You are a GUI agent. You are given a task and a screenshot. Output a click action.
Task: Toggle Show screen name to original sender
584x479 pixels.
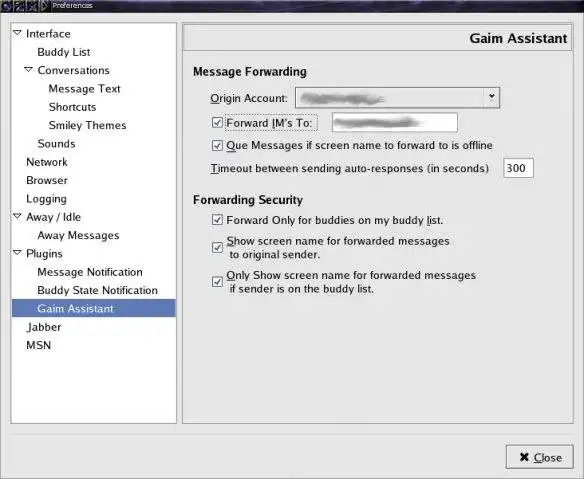coord(217,247)
